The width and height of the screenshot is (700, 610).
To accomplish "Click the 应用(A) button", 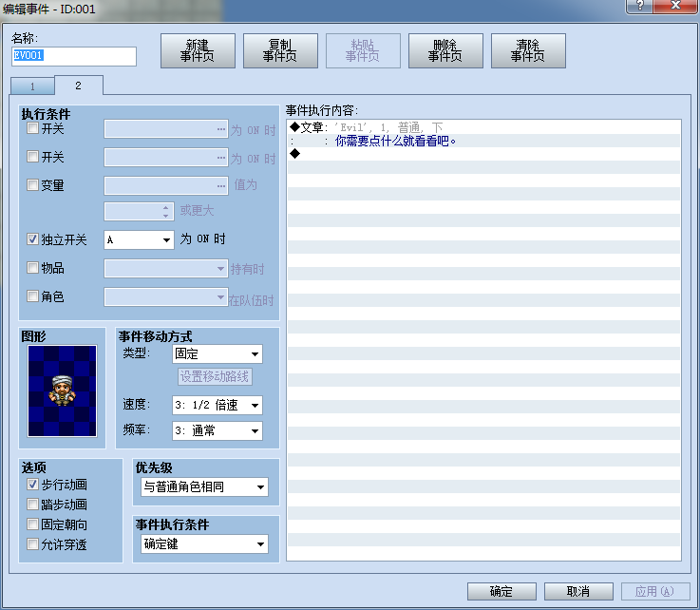I will 655,591.
